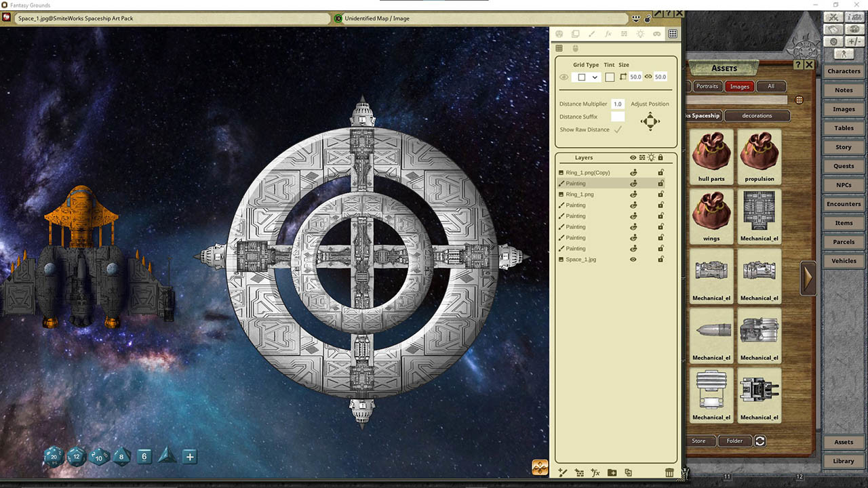Click the Tint color swatch in grid settings

click(608, 77)
